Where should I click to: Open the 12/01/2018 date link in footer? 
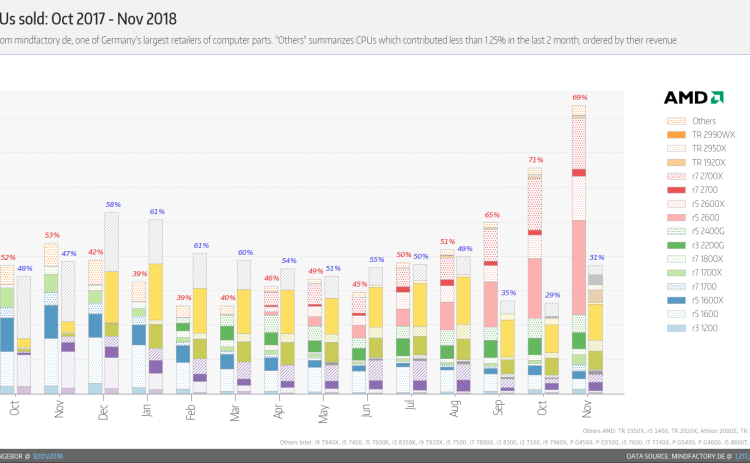pos(48,456)
